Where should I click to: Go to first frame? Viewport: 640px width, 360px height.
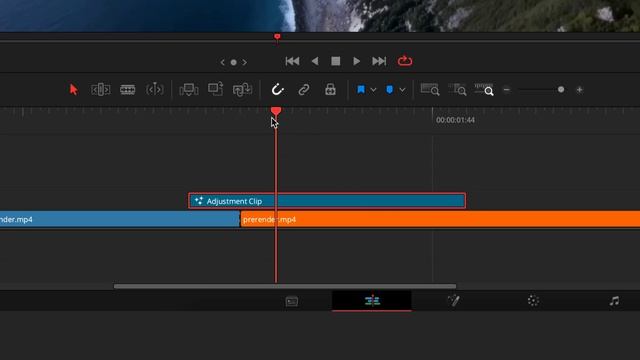292,61
